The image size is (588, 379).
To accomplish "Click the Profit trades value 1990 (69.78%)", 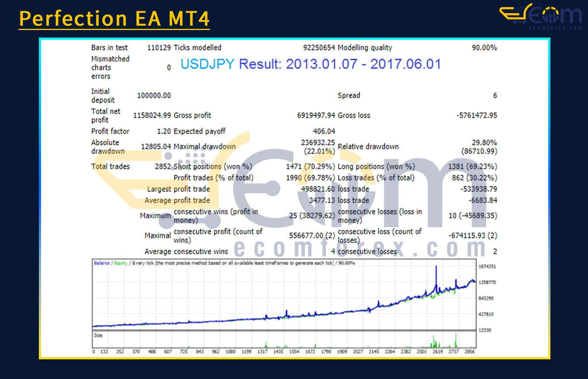I will click(x=311, y=178).
